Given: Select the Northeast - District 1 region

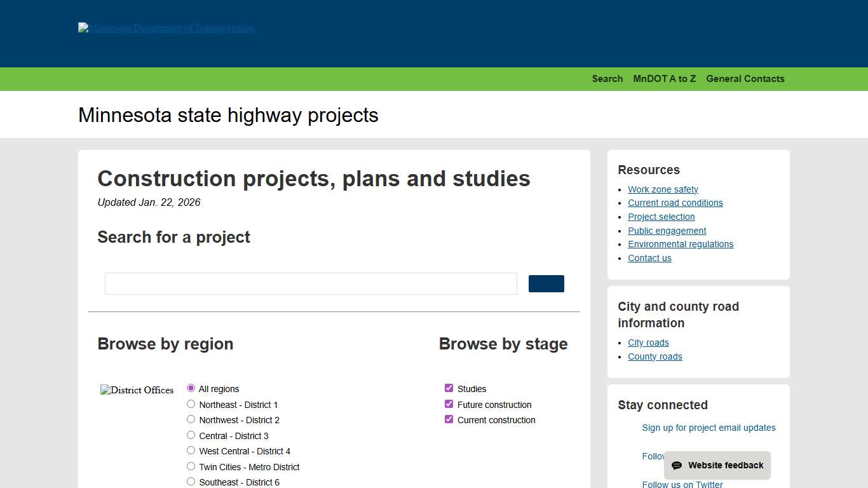Looking at the screenshot, I should click(x=191, y=403).
